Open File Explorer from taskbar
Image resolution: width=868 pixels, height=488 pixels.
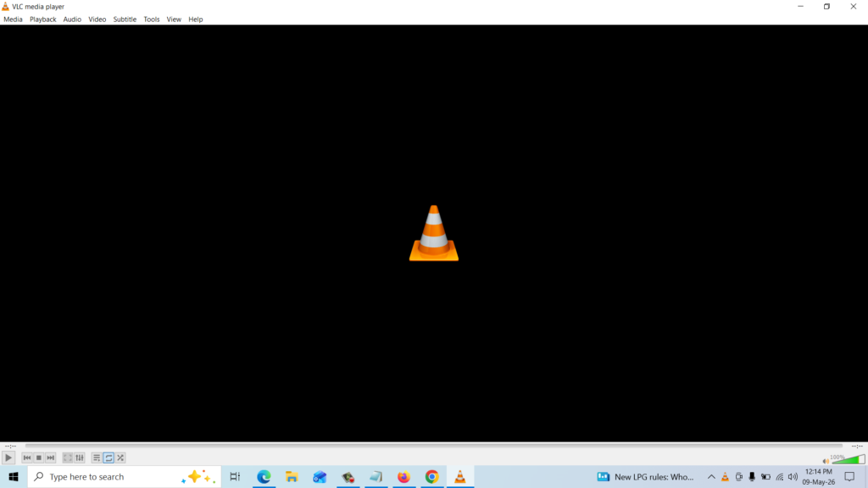click(x=292, y=476)
